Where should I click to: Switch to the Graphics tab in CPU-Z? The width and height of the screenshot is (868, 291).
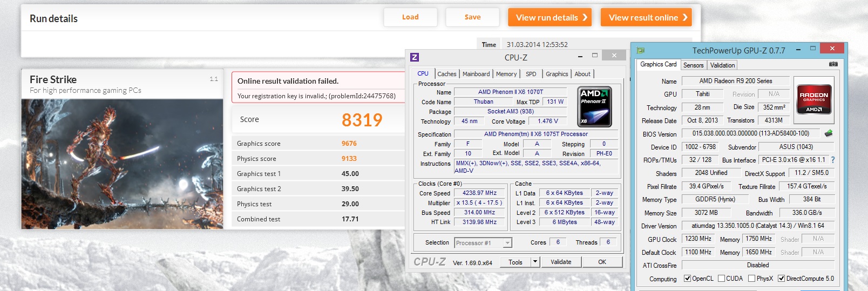[x=557, y=74]
